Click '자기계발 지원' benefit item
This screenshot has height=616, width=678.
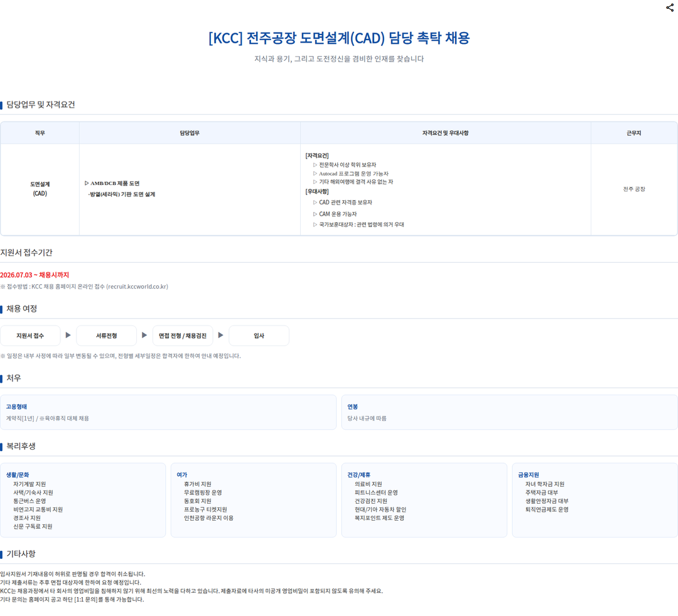click(30, 484)
